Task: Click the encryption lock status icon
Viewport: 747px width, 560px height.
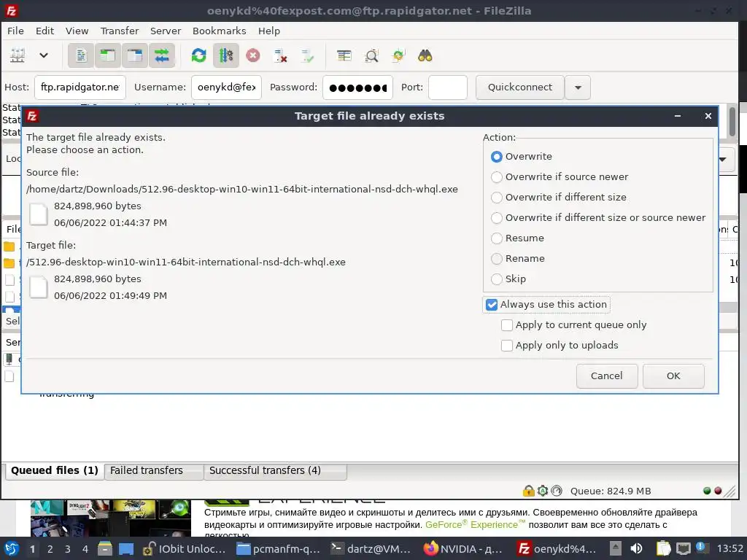Action: (x=528, y=491)
